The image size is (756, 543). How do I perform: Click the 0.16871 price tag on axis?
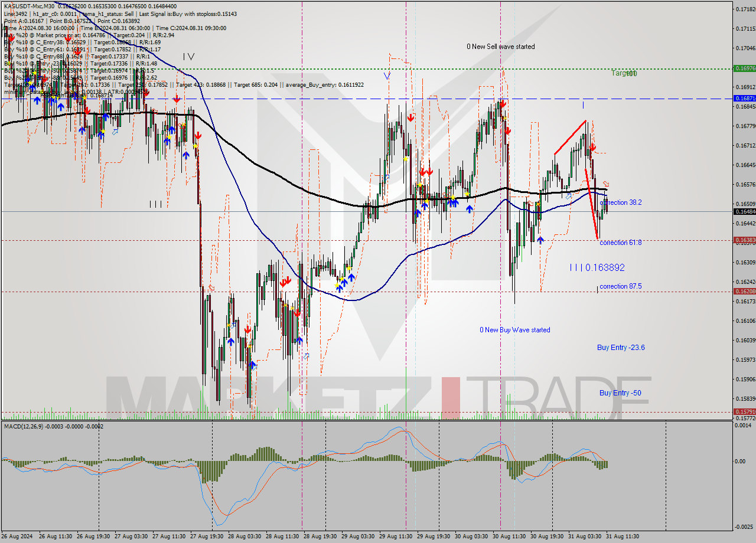tap(744, 98)
